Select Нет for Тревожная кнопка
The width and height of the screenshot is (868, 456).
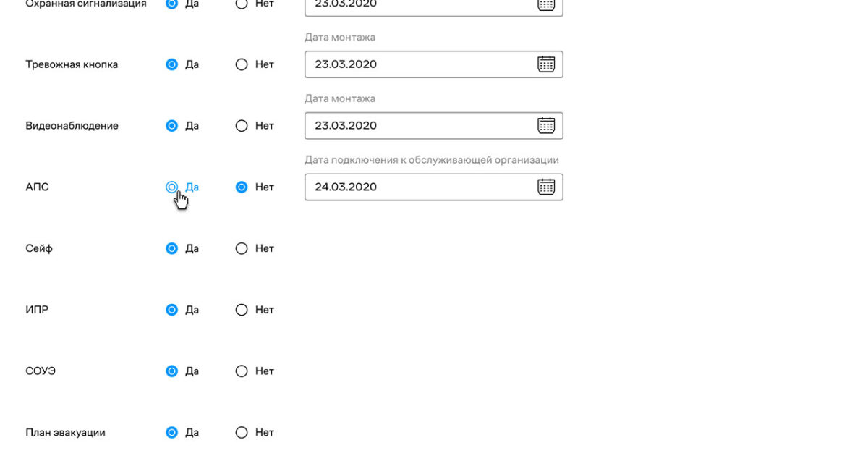[242, 64]
